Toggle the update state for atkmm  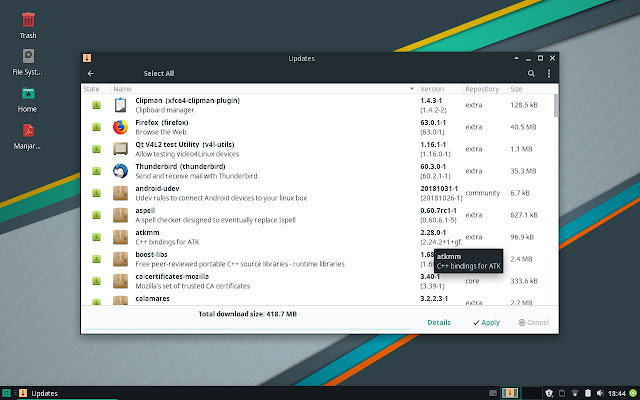point(96,238)
